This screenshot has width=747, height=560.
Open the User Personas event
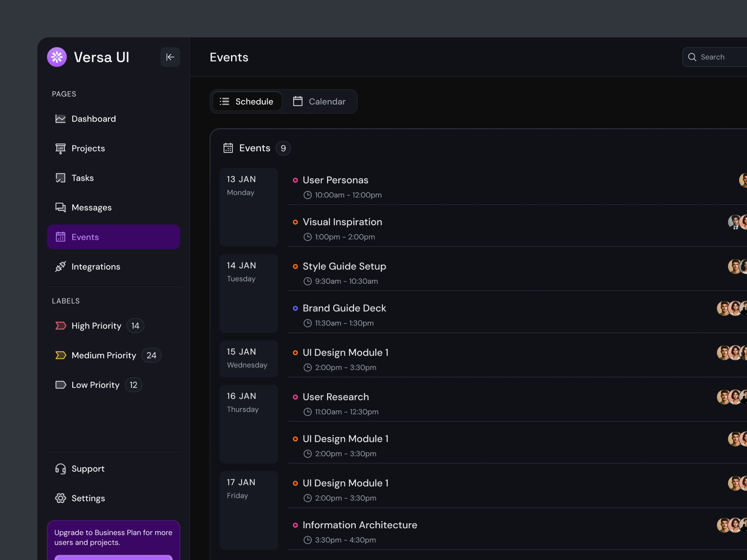coord(335,180)
